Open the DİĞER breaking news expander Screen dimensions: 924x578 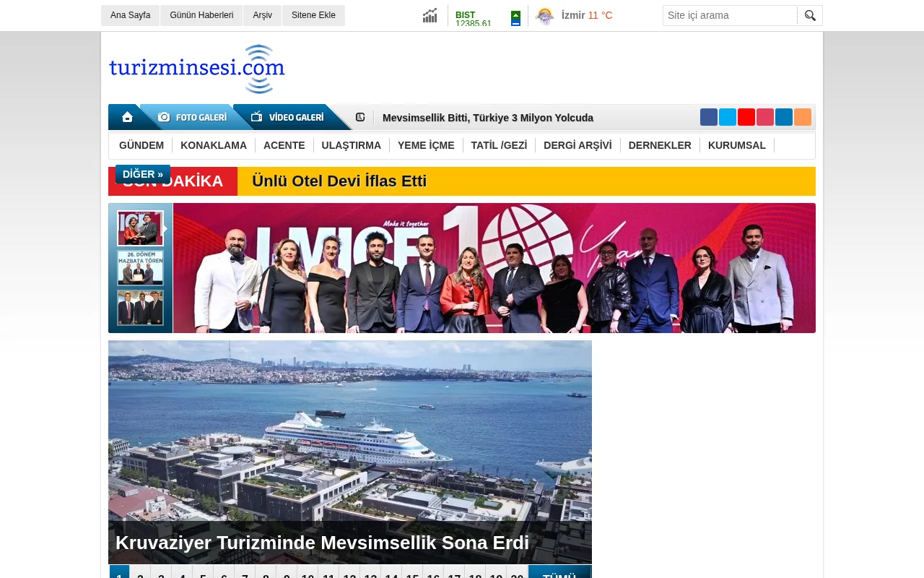(x=142, y=174)
